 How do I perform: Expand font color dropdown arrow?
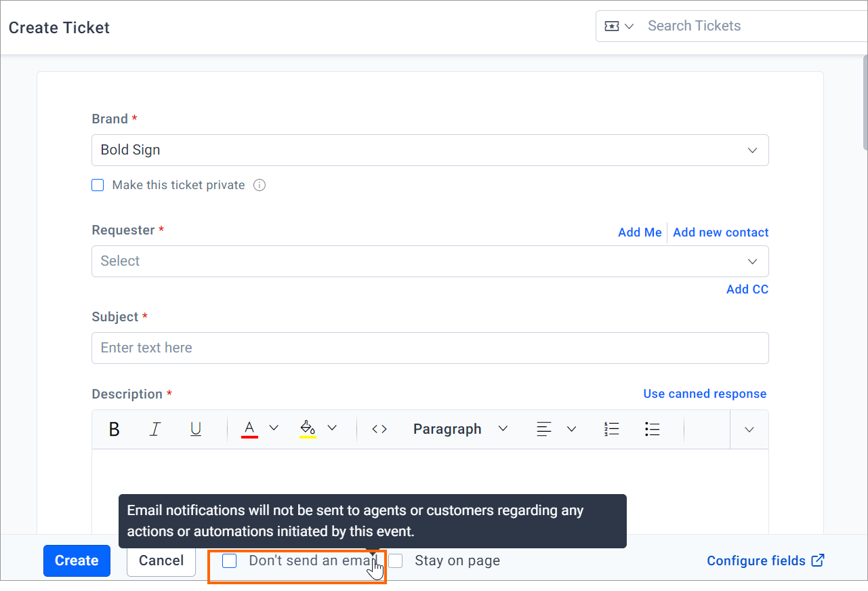click(274, 428)
